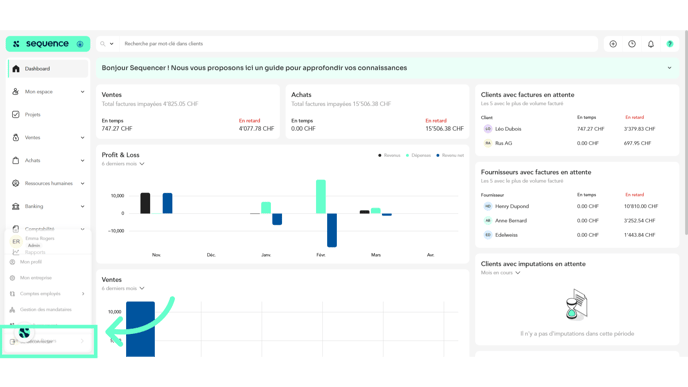Toggle the Revenu net legend series

coord(450,155)
